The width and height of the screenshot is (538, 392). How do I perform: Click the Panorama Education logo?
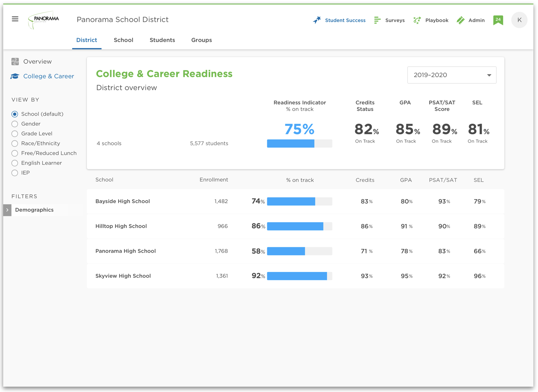[43, 20]
